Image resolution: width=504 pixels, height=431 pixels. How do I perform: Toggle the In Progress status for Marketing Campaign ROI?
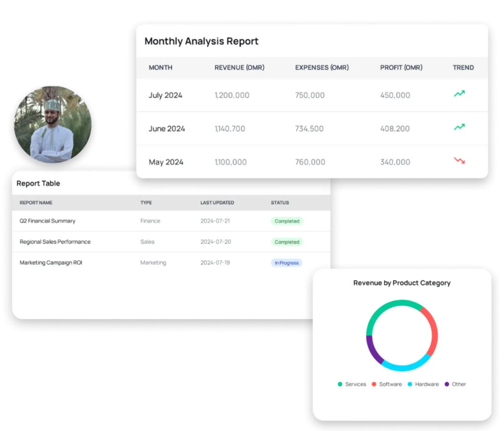coord(286,262)
